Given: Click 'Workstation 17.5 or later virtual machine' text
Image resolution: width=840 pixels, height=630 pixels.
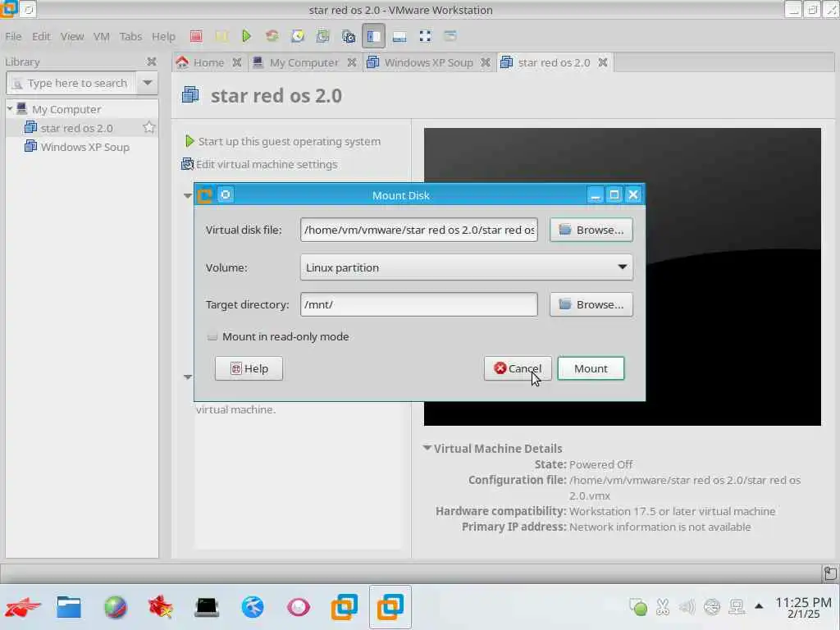Looking at the screenshot, I should point(672,511).
